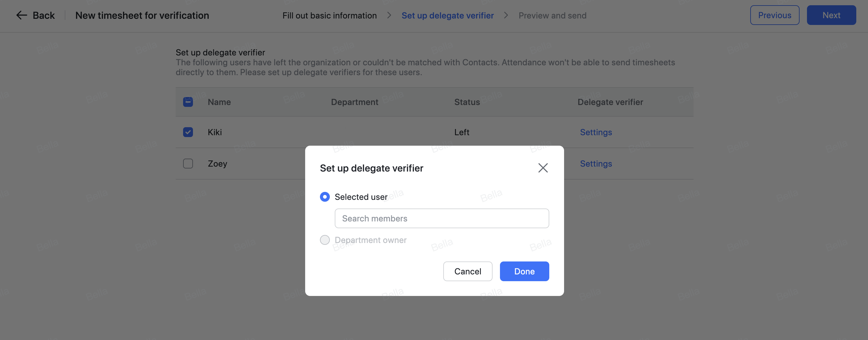The width and height of the screenshot is (868, 340).
Task: Toggle the select-all checkbox in table header
Action: click(188, 102)
